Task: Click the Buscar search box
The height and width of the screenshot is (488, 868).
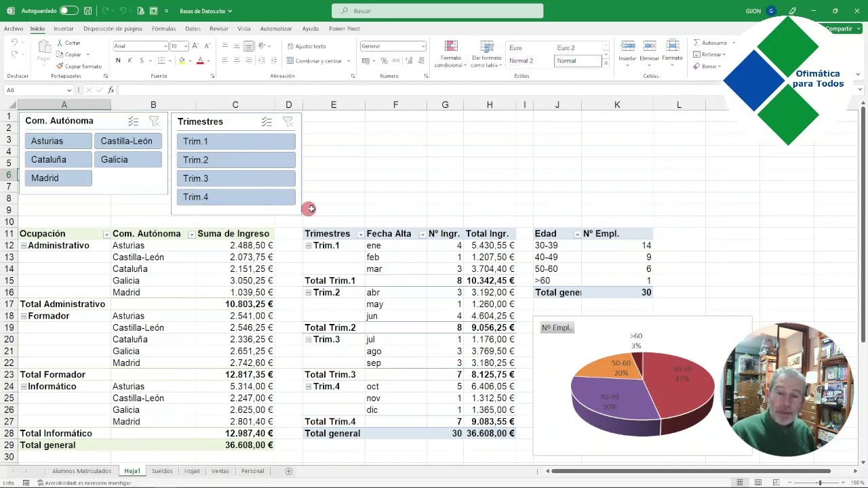Action: pyautogui.click(x=437, y=11)
